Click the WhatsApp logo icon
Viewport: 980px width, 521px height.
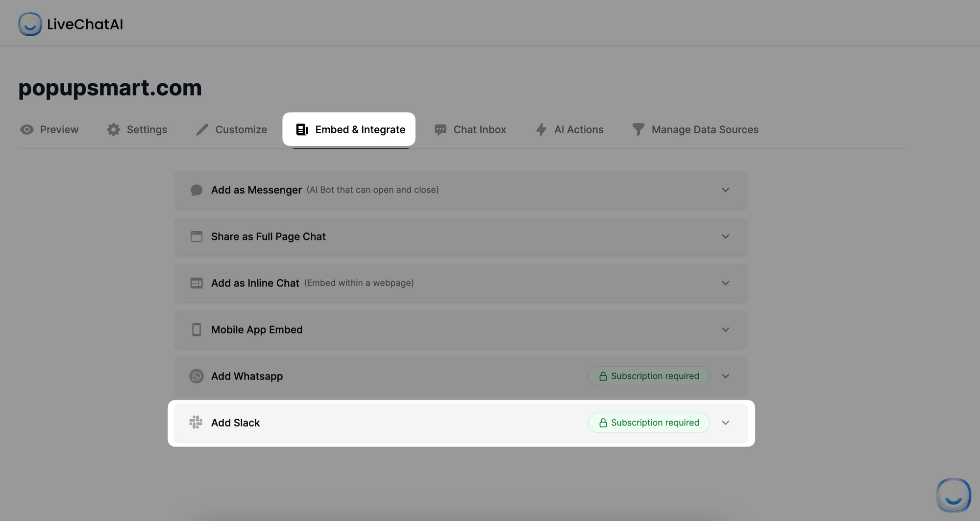coord(196,376)
